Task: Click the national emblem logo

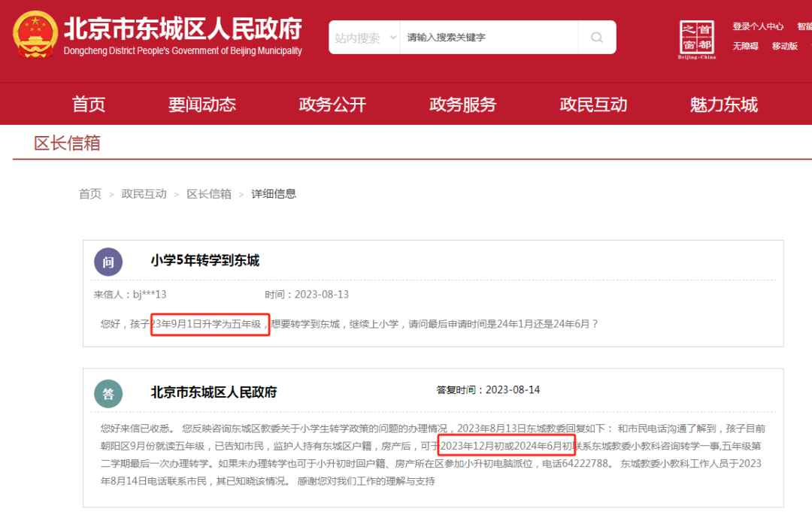Action: (34, 35)
